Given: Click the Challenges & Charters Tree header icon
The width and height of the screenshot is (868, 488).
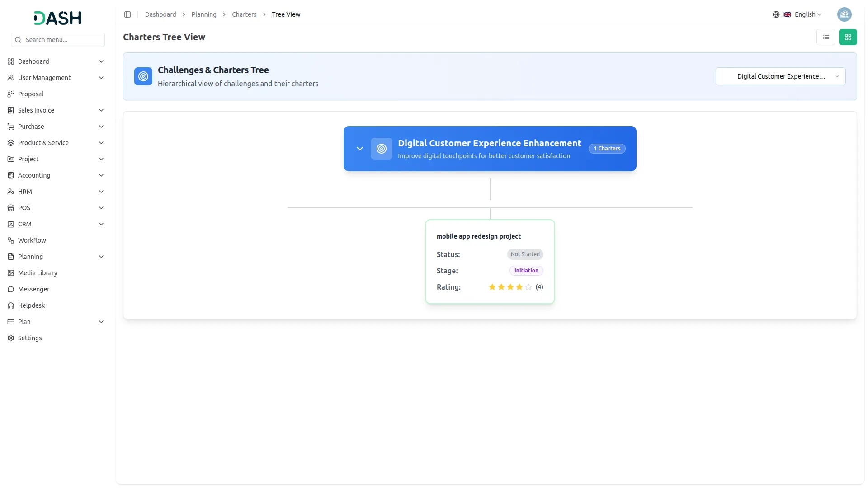Looking at the screenshot, I should 143,76.
